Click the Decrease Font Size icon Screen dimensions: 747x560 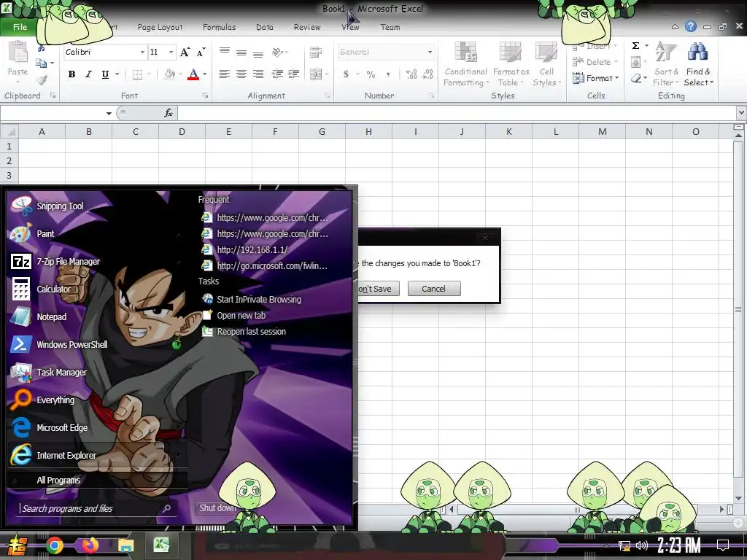pos(201,52)
